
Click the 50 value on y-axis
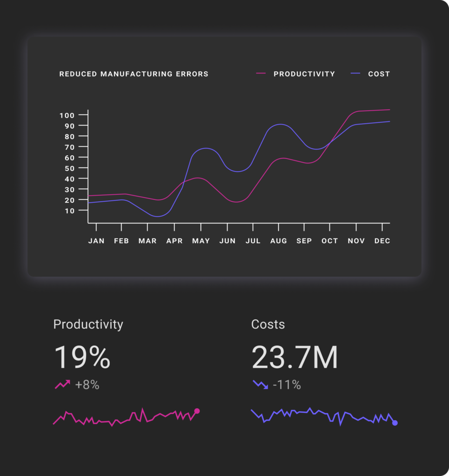coord(69,168)
